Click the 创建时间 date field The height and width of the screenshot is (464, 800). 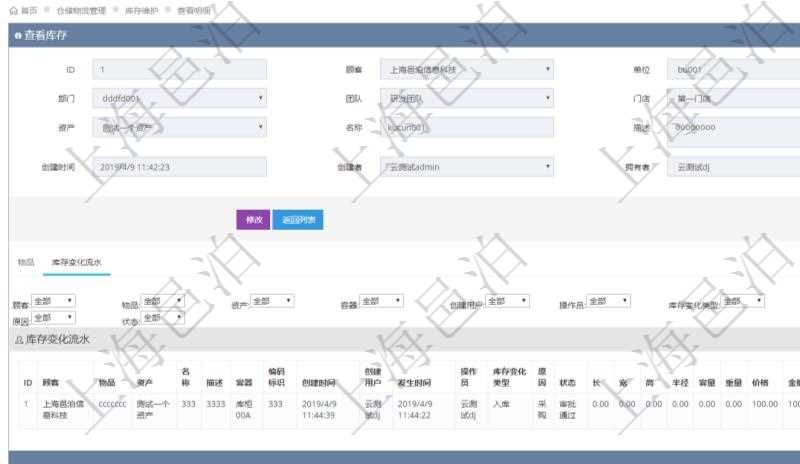click(180, 167)
